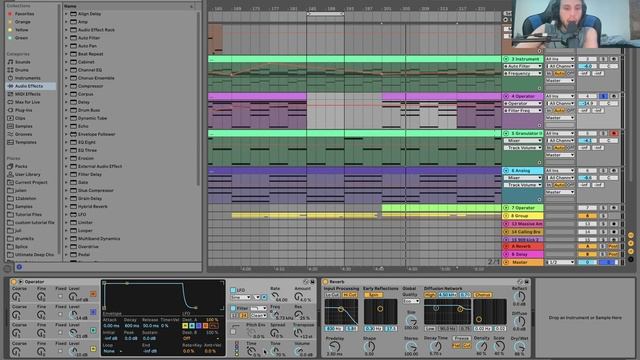
Task: Open Grooves browser category
Action: tap(23, 134)
